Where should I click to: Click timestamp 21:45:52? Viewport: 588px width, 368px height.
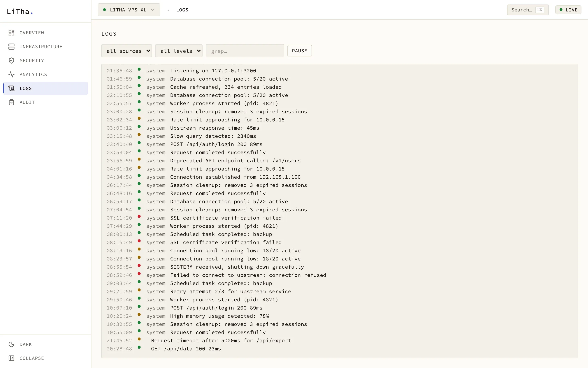pos(119,340)
